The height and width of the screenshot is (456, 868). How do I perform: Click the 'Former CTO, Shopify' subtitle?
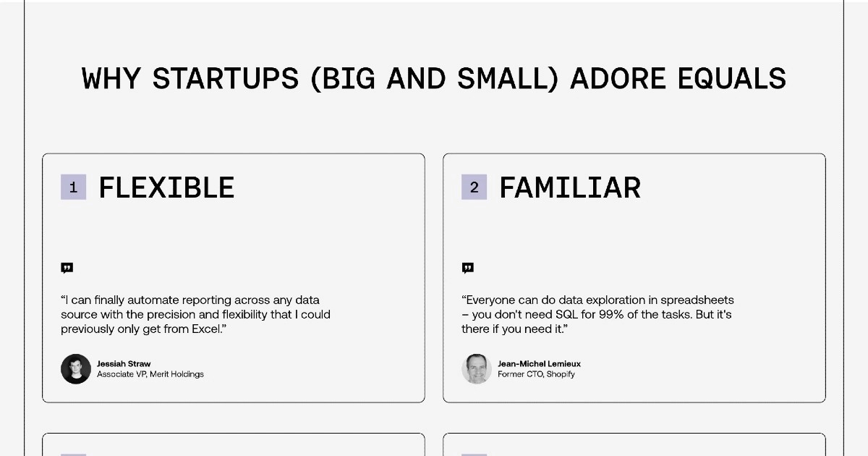pos(536,374)
